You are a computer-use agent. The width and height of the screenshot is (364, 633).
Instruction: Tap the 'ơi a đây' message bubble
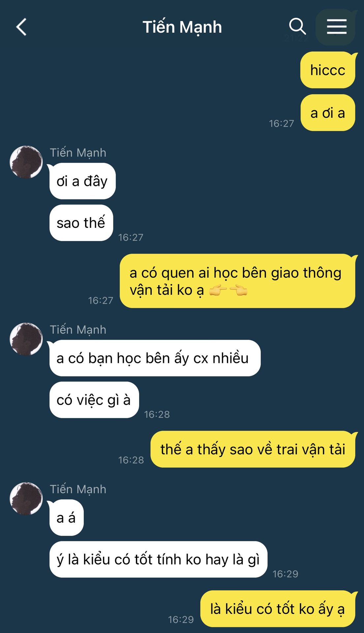(x=82, y=181)
